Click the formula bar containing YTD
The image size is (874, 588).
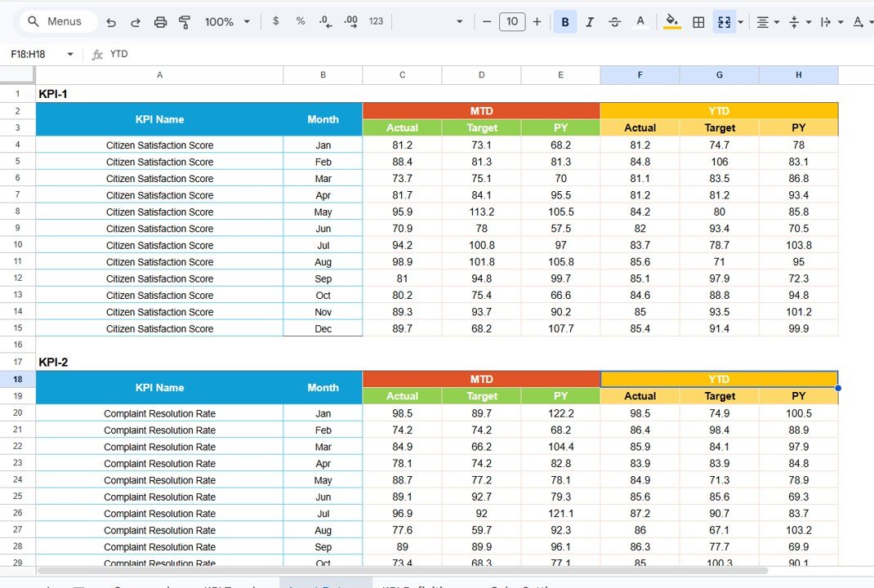pos(485,54)
